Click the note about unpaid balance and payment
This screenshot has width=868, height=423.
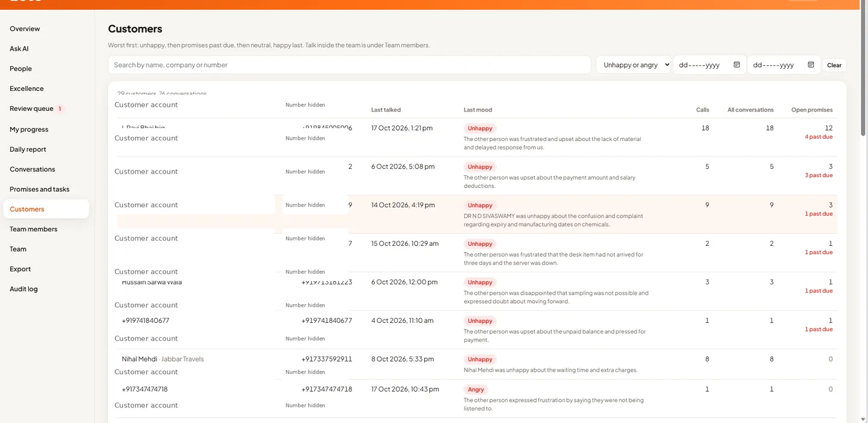pyautogui.click(x=555, y=336)
